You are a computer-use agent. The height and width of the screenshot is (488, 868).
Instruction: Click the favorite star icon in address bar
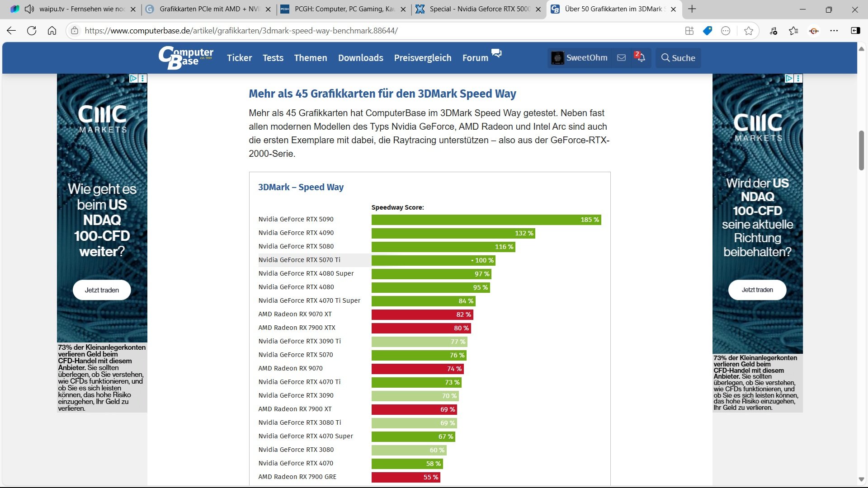tap(749, 31)
